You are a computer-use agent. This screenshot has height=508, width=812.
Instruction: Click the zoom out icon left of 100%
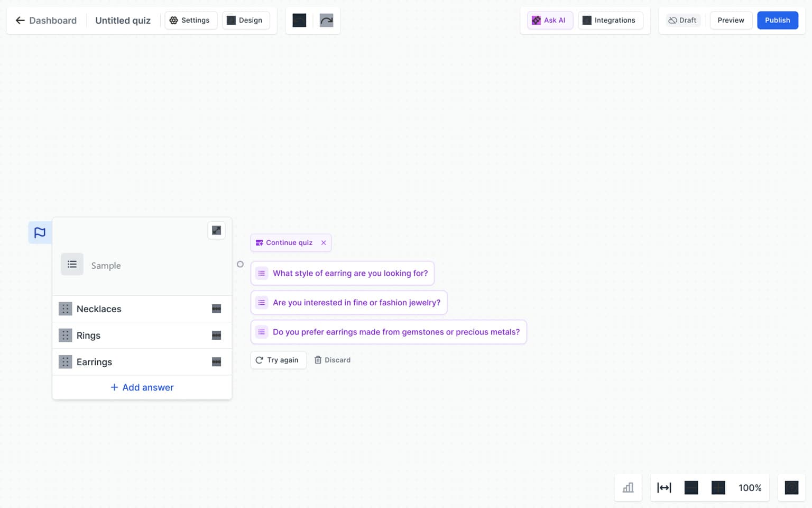pos(691,488)
